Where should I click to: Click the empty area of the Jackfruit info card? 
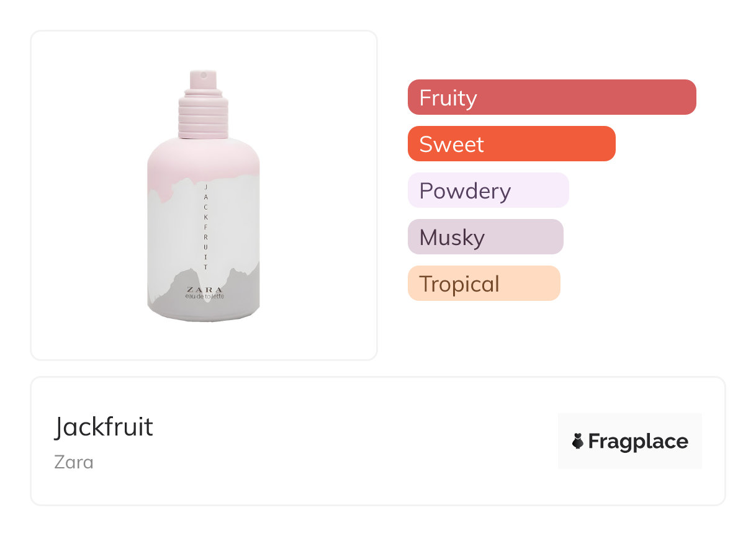tap(348, 442)
